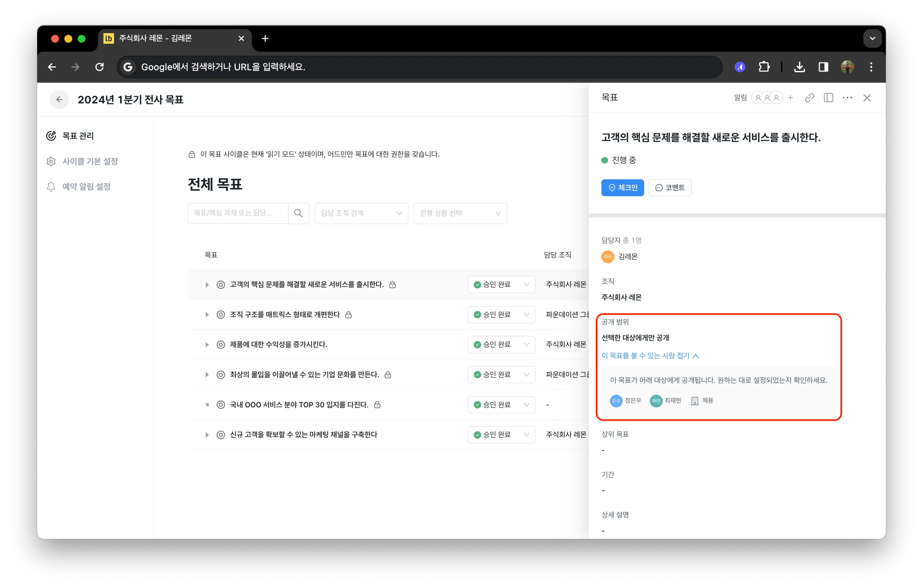Click the magnifier search icon
Viewport: 923px width, 588px height.
point(298,213)
